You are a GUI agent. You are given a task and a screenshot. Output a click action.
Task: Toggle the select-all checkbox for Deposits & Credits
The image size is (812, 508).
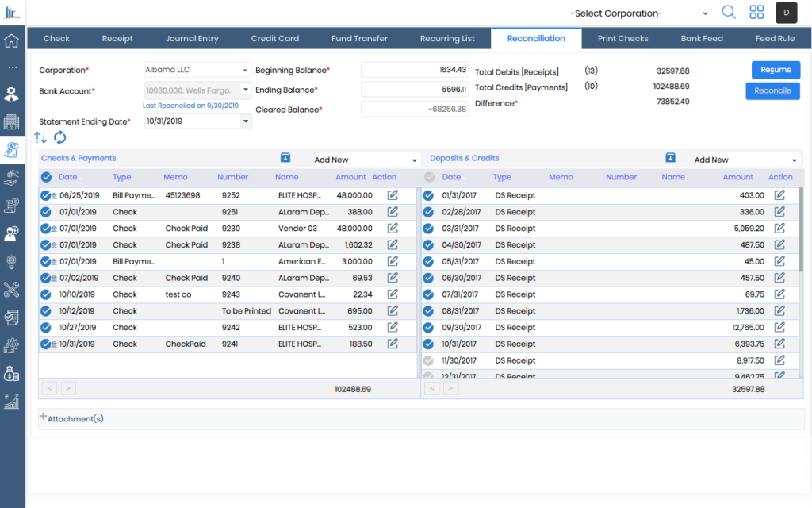pos(428,176)
